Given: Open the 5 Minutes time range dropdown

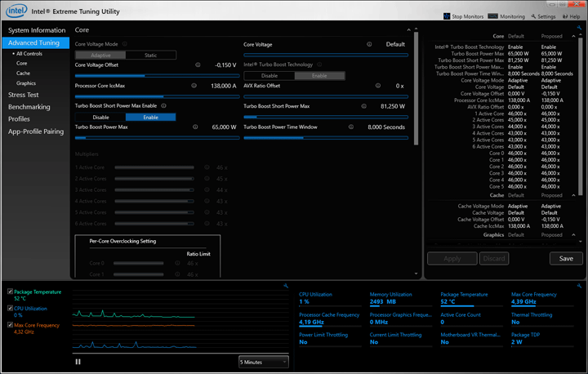Looking at the screenshot, I should coord(263,361).
